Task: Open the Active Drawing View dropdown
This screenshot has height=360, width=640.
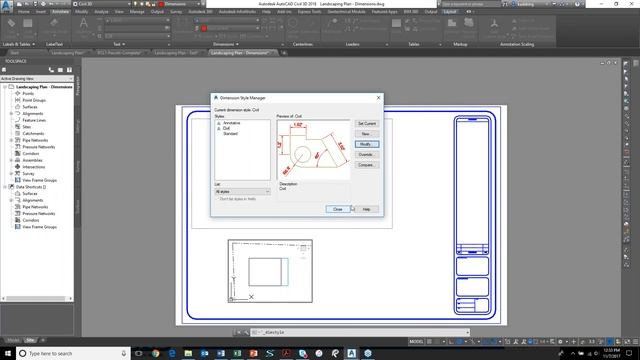Action: tap(37, 78)
